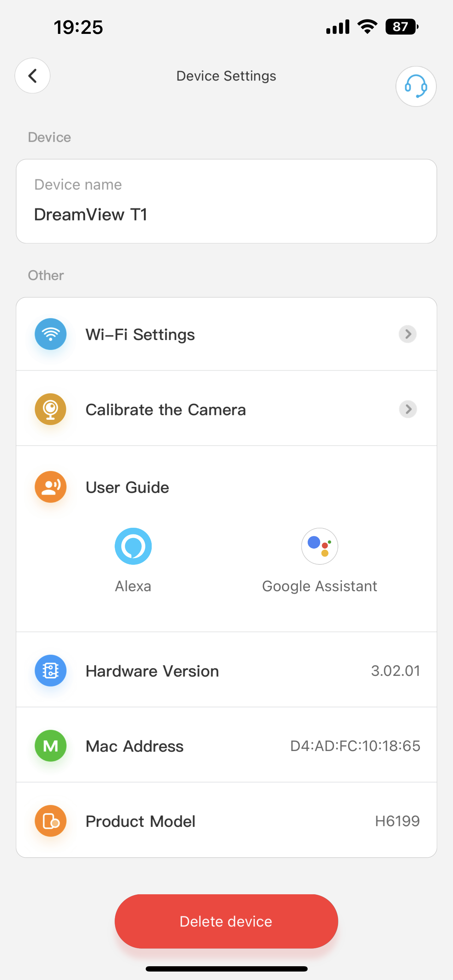
Task: Tap the Alexa text label
Action: click(x=133, y=586)
